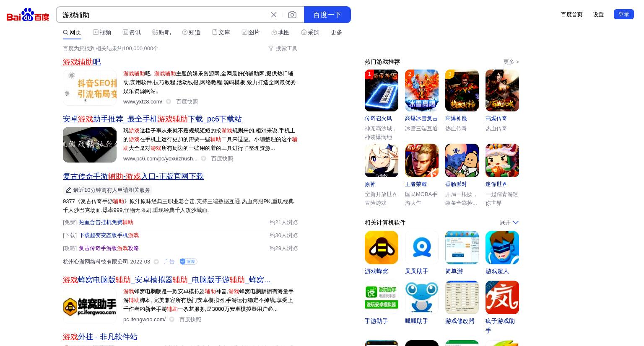Click the 迷你世界 game icon
The height and width of the screenshot is (346, 644).
502,160
